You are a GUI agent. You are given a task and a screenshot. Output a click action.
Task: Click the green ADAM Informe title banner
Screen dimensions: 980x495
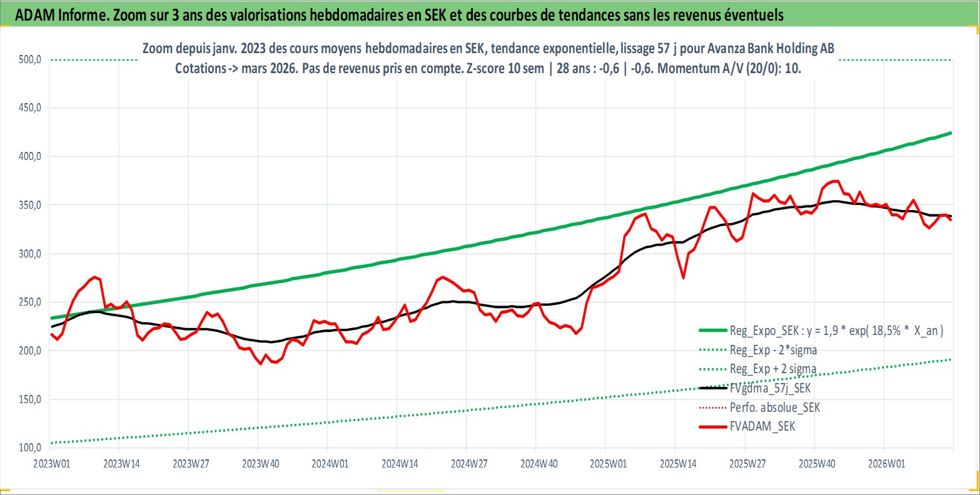pyautogui.click(x=490, y=14)
